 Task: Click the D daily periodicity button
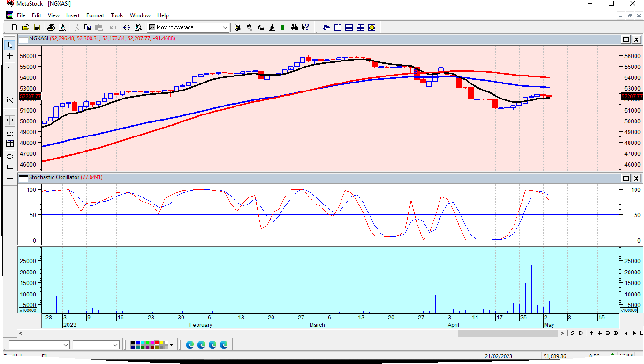[580, 333]
